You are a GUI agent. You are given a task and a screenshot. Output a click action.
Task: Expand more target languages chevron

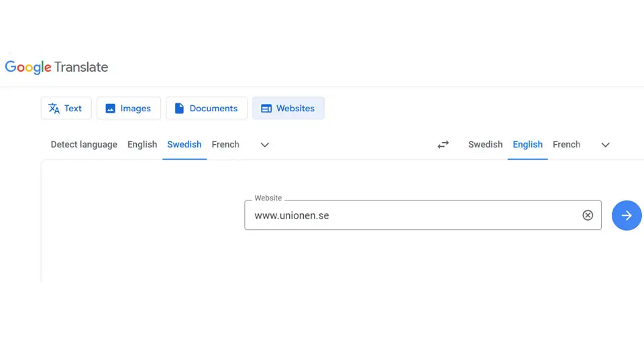coord(605,145)
